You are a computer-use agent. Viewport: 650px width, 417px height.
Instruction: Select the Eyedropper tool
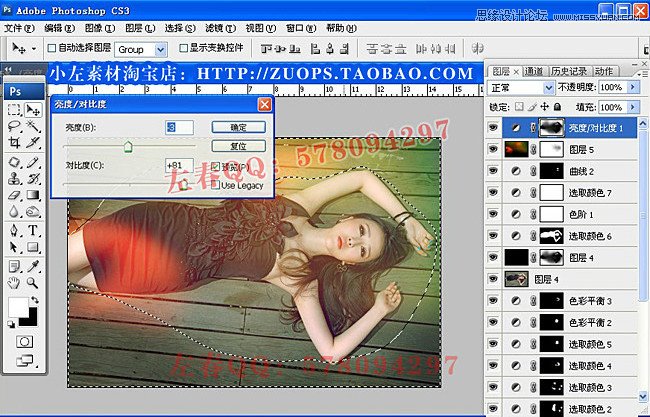click(33, 266)
